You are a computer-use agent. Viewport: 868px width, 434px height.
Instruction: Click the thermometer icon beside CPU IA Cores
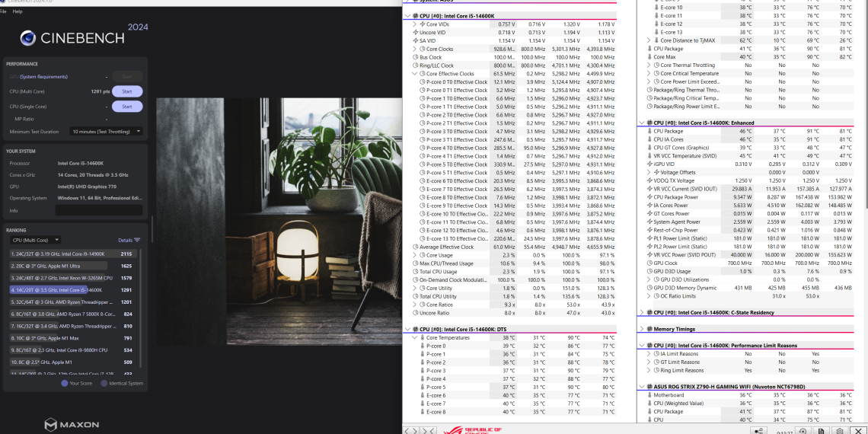click(x=650, y=139)
